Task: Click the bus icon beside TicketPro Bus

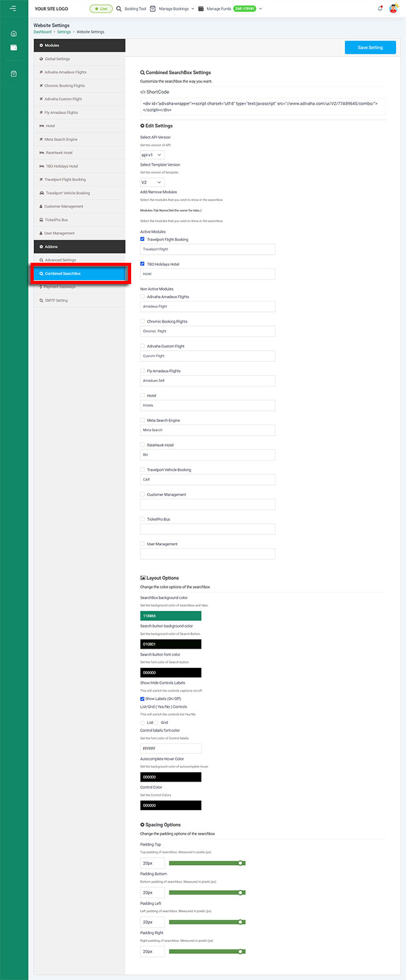Action: (41, 220)
